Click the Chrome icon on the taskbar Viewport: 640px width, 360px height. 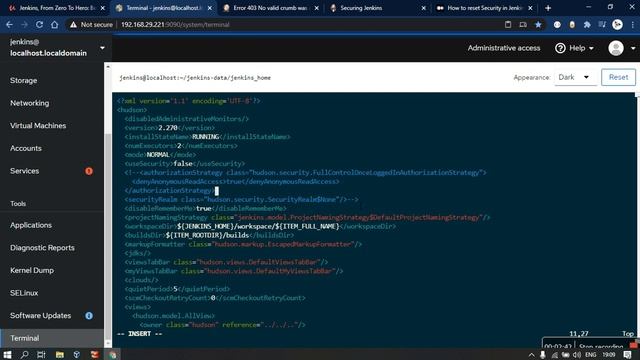(112, 354)
